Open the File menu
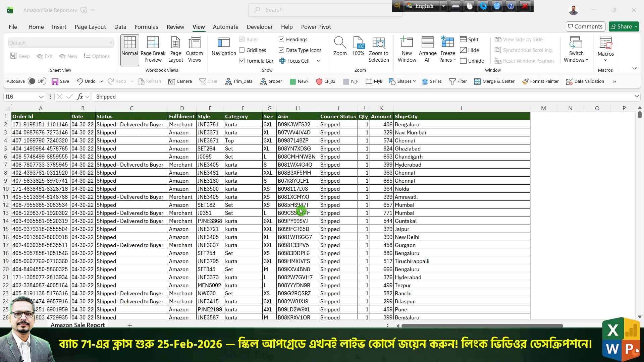Viewport: 644px width, 362px height. tap(13, 27)
